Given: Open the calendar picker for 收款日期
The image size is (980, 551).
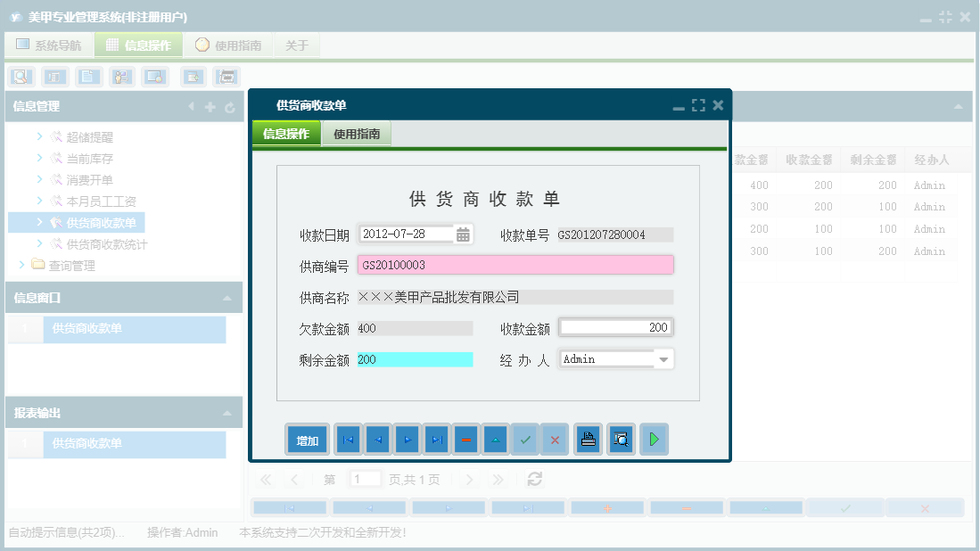Looking at the screenshot, I should tap(465, 233).
